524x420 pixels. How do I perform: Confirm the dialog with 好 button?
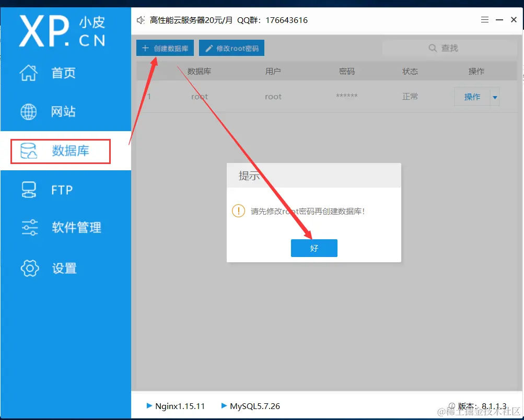click(x=314, y=248)
